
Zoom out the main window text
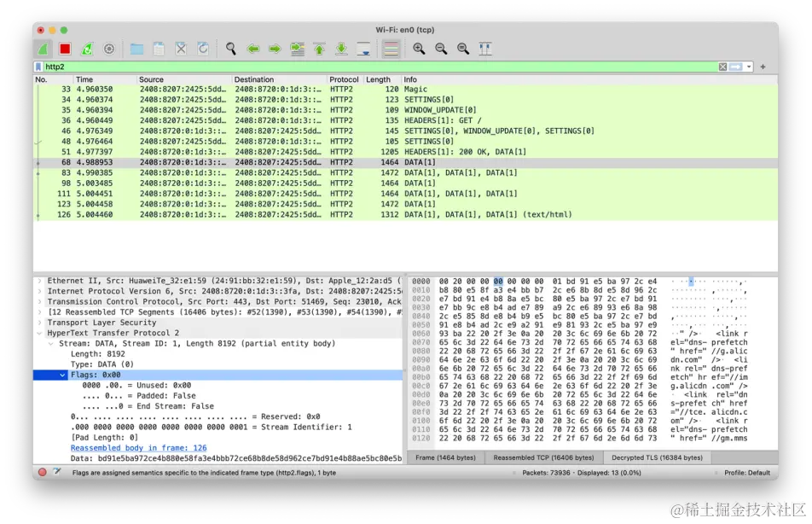[x=441, y=49]
